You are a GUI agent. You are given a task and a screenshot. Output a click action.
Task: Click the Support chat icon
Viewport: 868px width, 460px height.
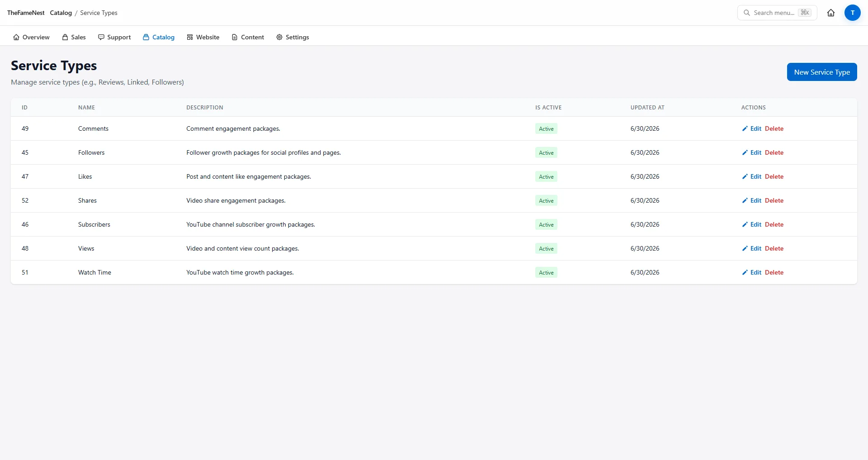point(101,37)
